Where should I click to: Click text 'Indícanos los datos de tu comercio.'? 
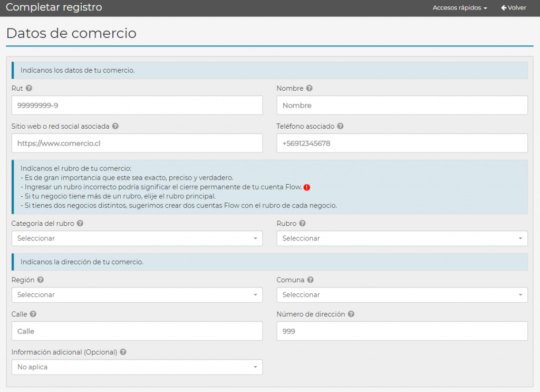point(78,70)
